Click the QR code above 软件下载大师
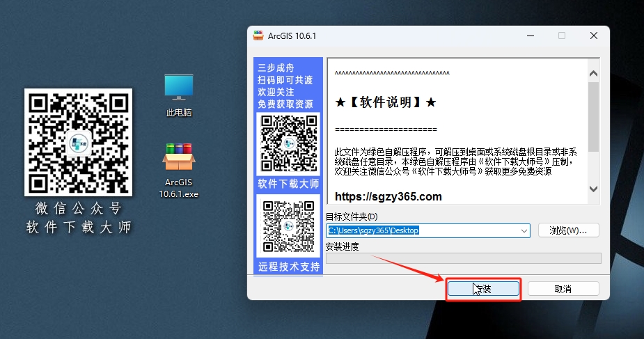Screen dimensions: 644x339 click(289, 143)
